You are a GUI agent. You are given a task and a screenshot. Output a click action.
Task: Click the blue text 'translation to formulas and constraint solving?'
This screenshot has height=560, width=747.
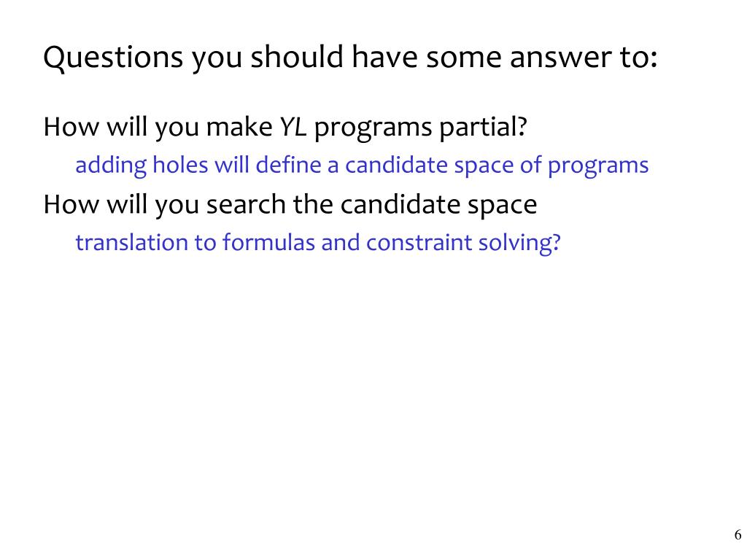318,242
